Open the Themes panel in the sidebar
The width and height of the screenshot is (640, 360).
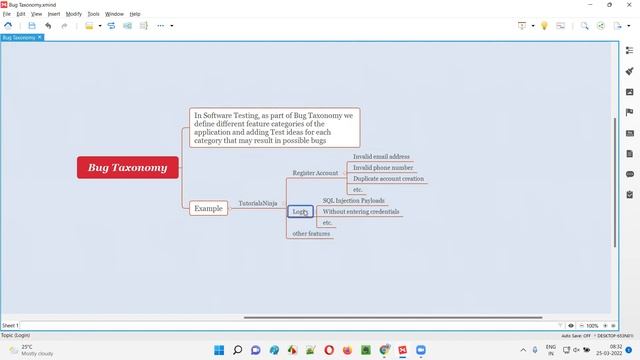pyautogui.click(x=629, y=133)
